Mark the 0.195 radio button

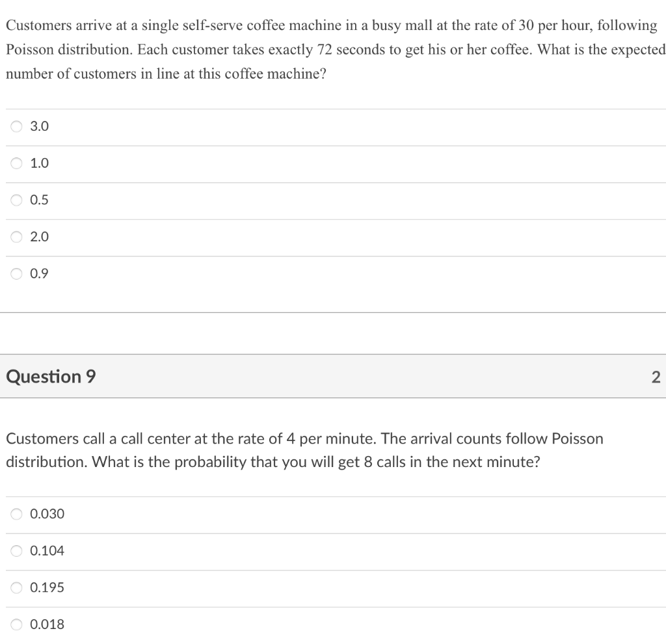pos(16,588)
